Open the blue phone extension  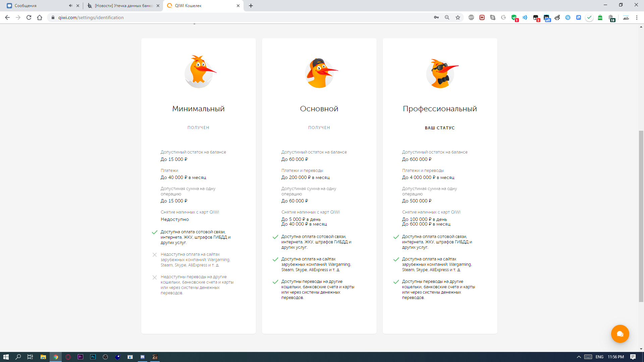[x=579, y=17]
